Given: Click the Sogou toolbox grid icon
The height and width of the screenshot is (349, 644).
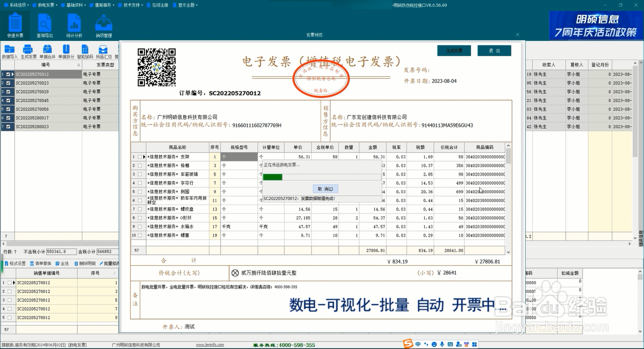Looking at the screenshot, I should 474,344.
